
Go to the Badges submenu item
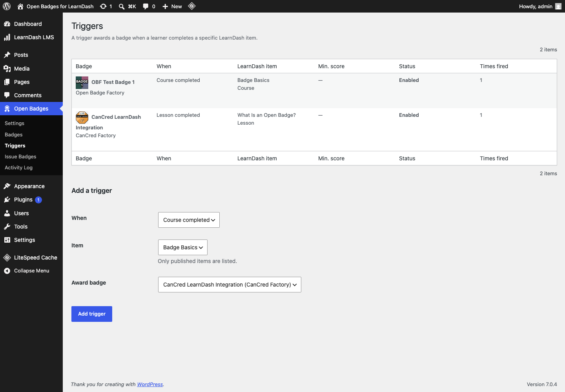tap(14, 135)
